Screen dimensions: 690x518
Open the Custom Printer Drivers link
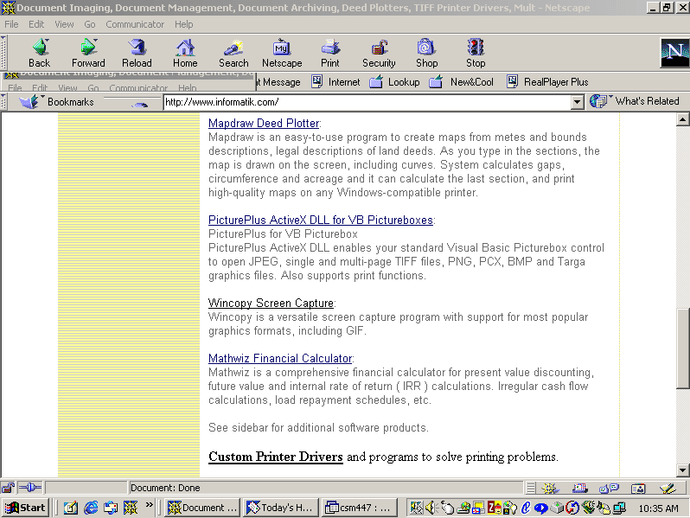click(x=275, y=457)
